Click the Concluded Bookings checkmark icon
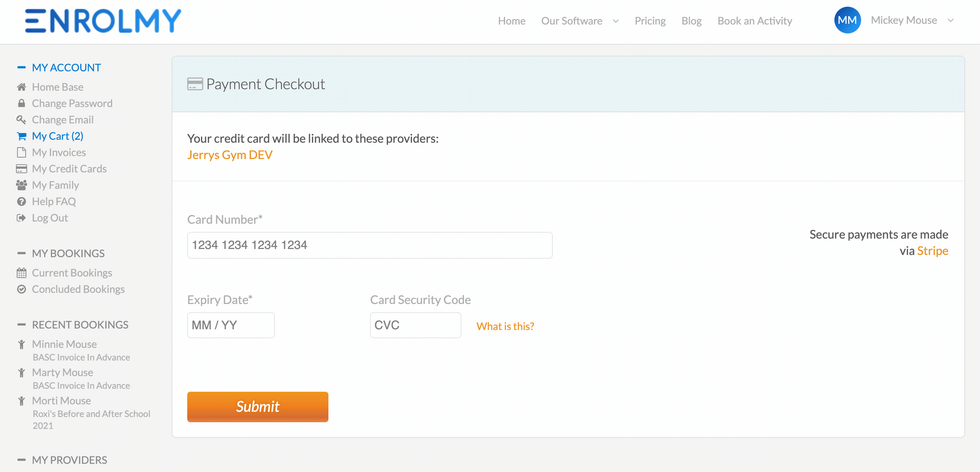This screenshot has width=980, height=472. [21, 289]
